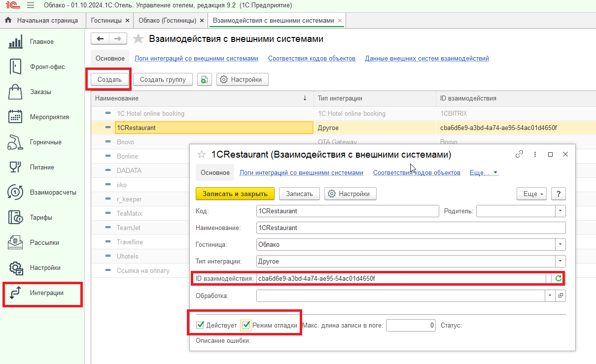
Task: Select Основное in 1CRestaurant dialog navigation
Action: tap(215, 173)
